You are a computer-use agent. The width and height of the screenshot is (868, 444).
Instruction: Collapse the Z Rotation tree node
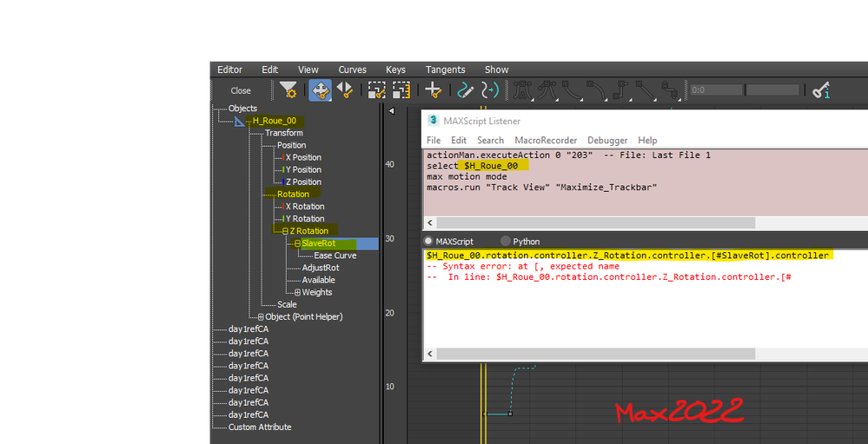click(x=285, y=231)
